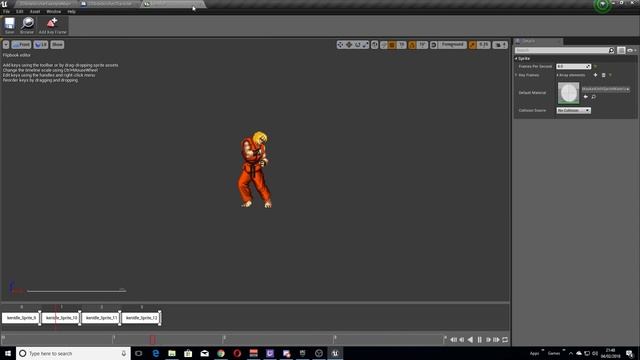Click the taskbar search box
The image size is (640, 360).
[x=73, y=353]
